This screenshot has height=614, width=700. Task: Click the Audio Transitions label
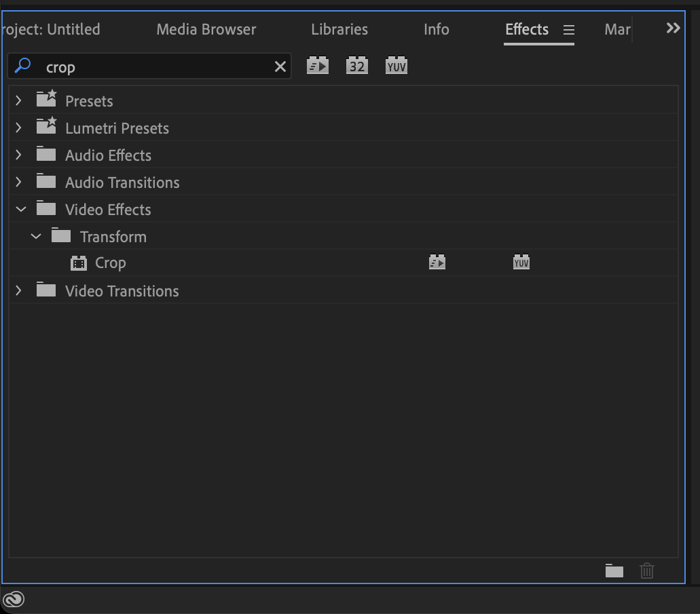pos(122,183)
